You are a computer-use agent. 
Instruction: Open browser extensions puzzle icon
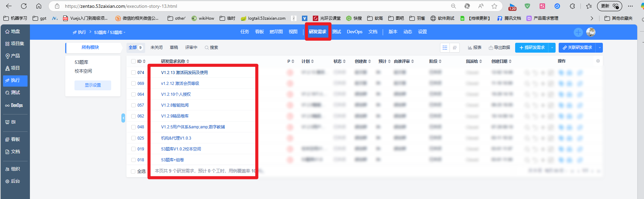click(x=573, y=6)
